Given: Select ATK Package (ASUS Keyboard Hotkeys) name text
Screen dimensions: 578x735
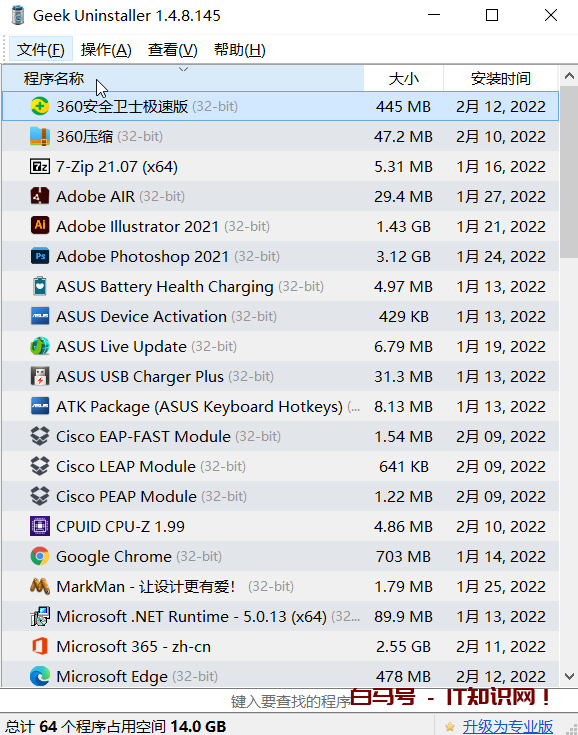Looking at the screenshot, I should (199, 406).
